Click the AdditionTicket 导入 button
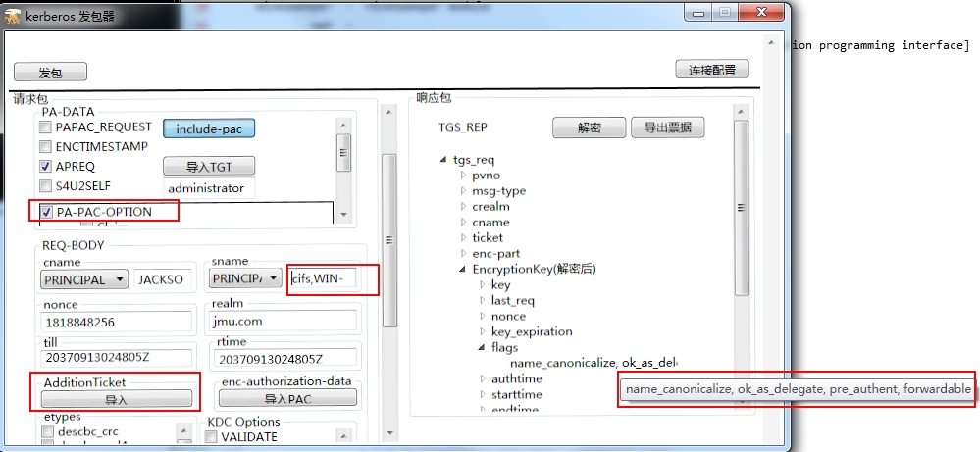The image size is (980, 452). [x=117, y=399]
